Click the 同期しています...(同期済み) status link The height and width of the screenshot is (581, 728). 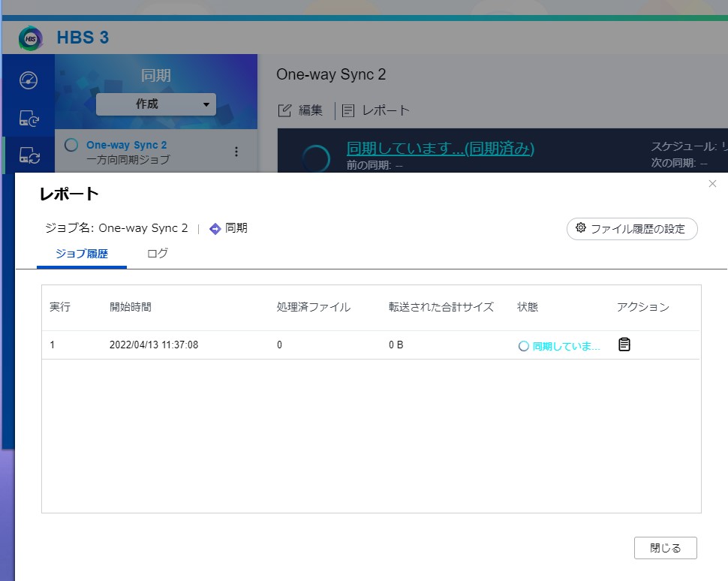click(440, 149)
